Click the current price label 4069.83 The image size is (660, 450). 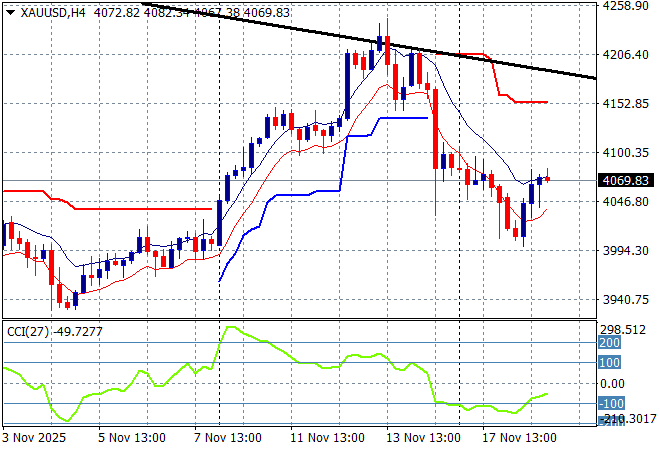(x=626, y=181)
